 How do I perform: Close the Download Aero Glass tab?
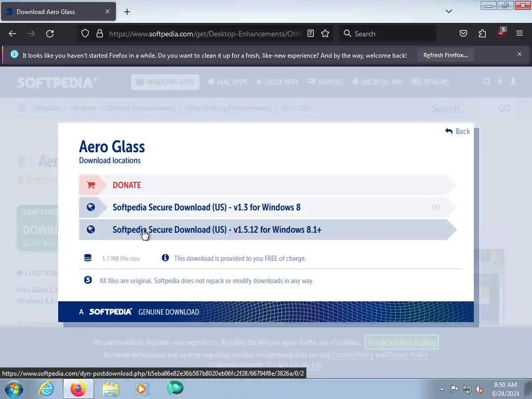point(107,11)
